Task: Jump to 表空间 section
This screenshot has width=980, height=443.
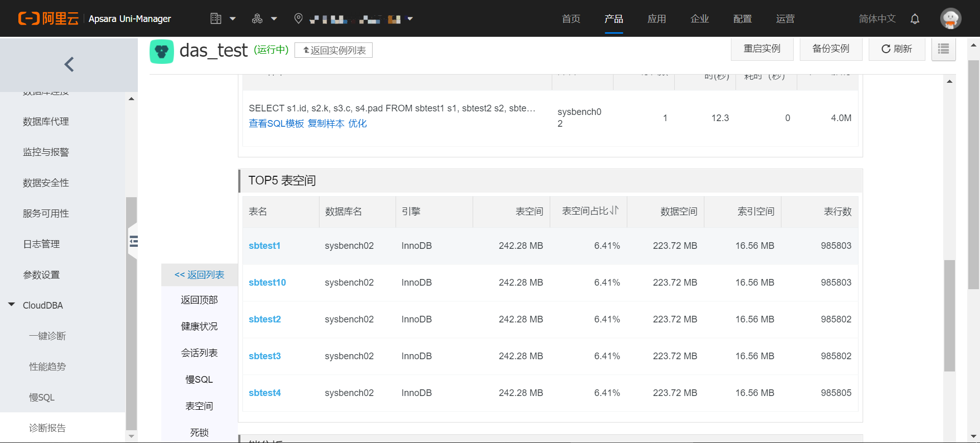Action: point(200,406)
